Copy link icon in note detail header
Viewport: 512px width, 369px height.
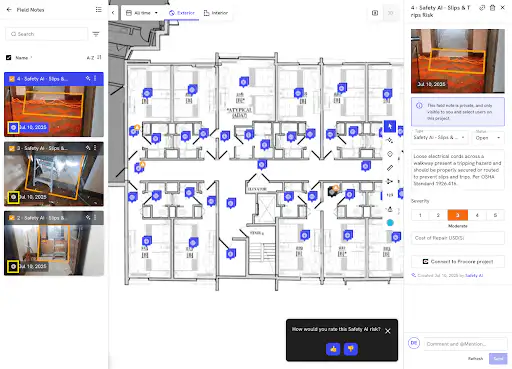(x=482, y=8)
